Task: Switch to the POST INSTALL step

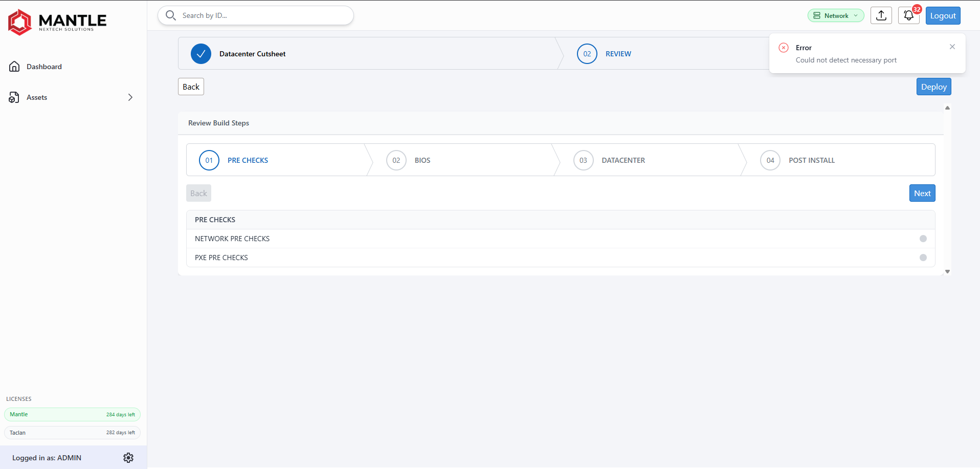Action: pos(812,160)
